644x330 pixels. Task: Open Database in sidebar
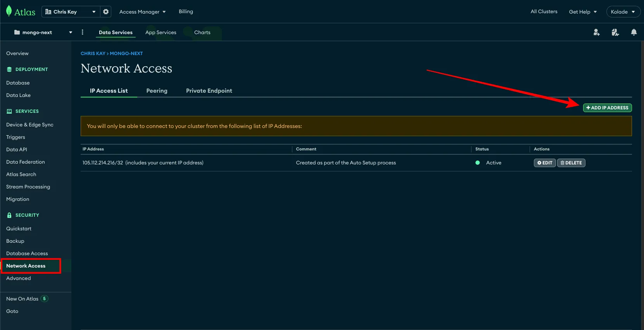click(18, 83)
